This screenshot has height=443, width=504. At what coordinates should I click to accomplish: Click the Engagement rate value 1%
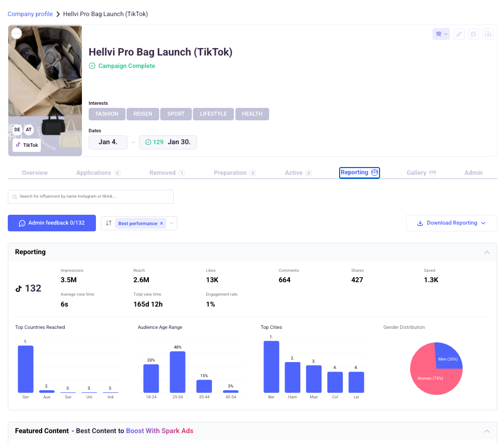pos(210,304)
